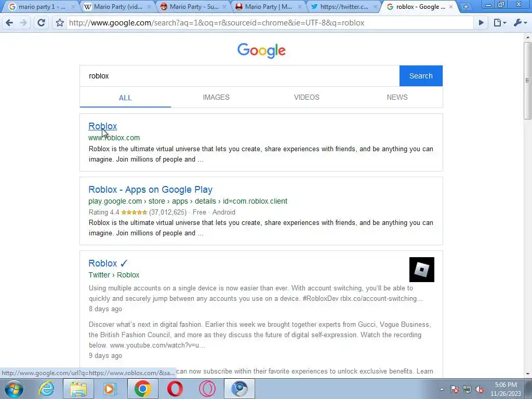This screenshot has height=399, width=532.
Task: Click the muted volume tray icon
Action: pos(480,389)
